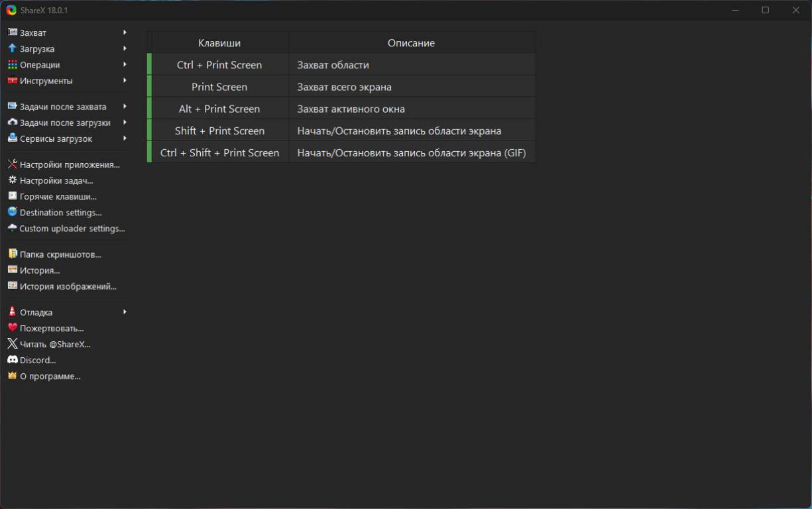Viewport: 812px width, 509px height.
Task: Open История изображений viewer
Action: (68, 286)
